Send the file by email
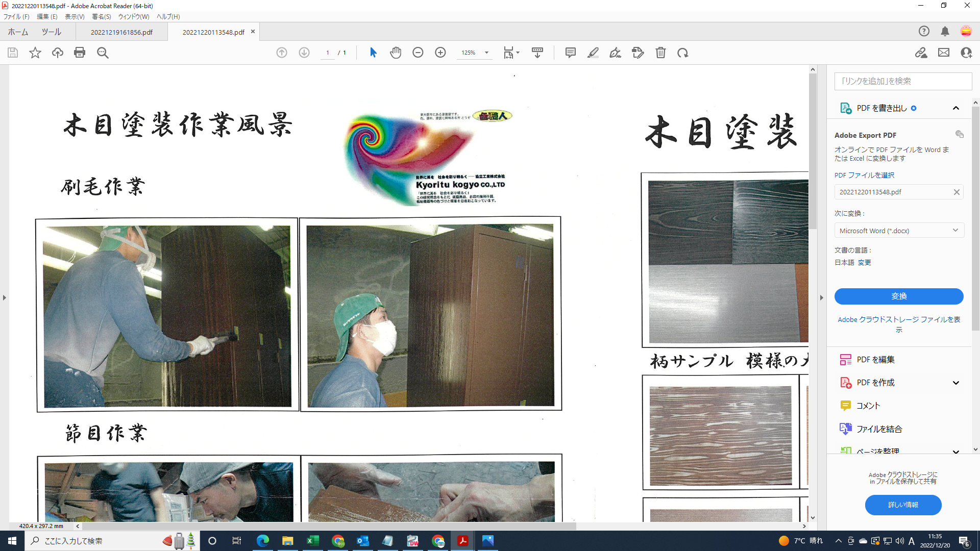The width and height of the screenshot is (980, 551). coord(944,53)
